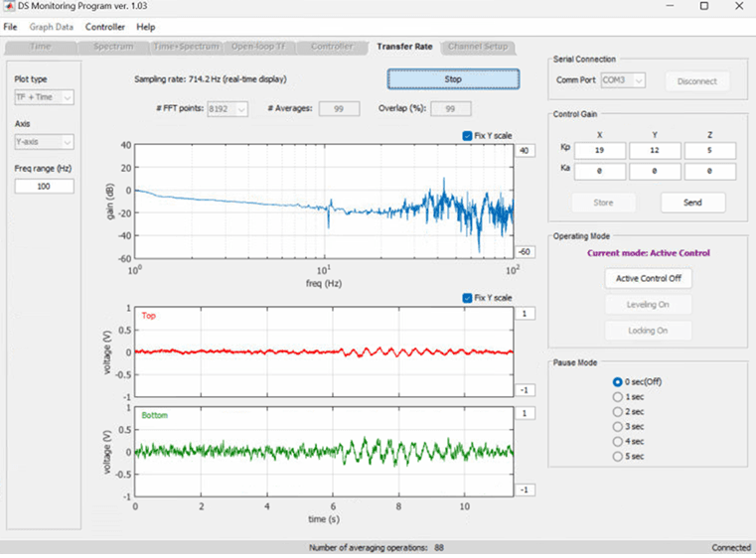The width and height of the screenshot is (756, 558).
Task: Edit the gain plot upper limit 40
Action: coord(526,150)
